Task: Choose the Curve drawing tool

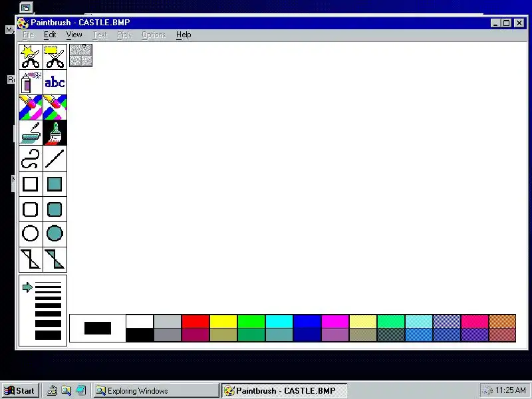Action: 31,158
